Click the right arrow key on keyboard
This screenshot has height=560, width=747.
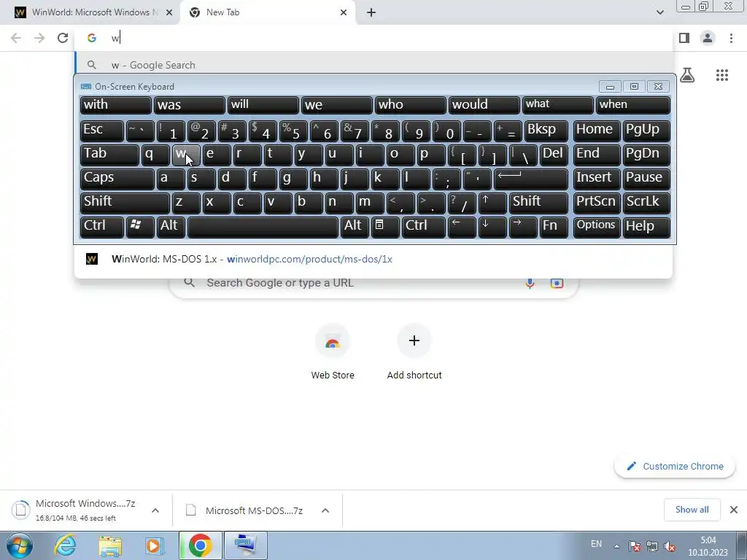(x=522, y=227)
